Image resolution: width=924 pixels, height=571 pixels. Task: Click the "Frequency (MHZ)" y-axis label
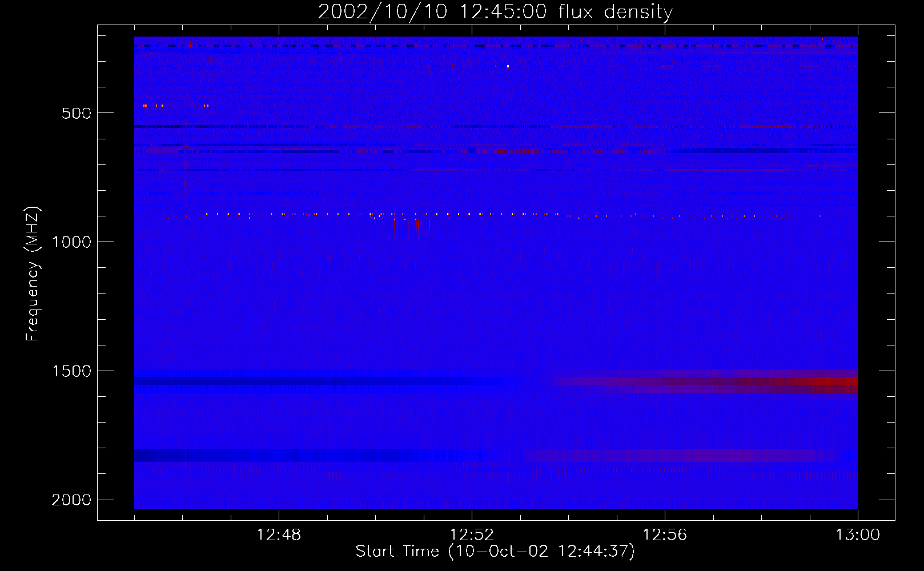[x=33, y=274]
